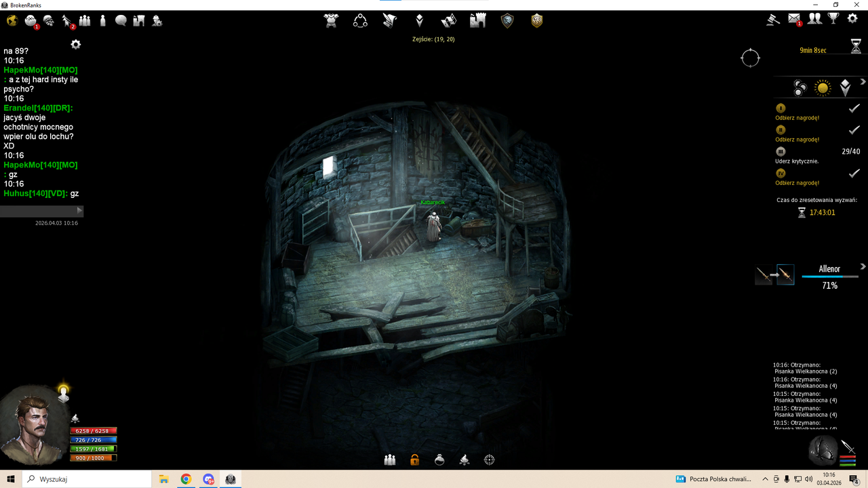Click the target crosshair icon in bottom bar

click(489, 460)
